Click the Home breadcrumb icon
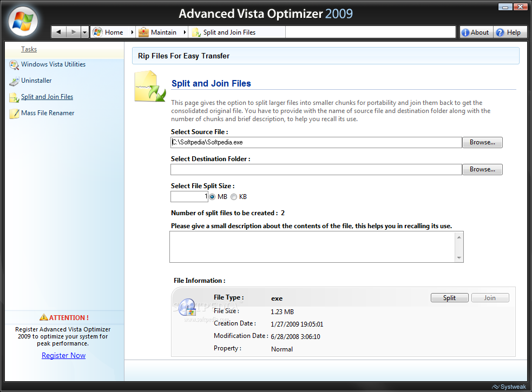This screenshot has height=392, width=532. pyautogui.click(x=97, y=32)
